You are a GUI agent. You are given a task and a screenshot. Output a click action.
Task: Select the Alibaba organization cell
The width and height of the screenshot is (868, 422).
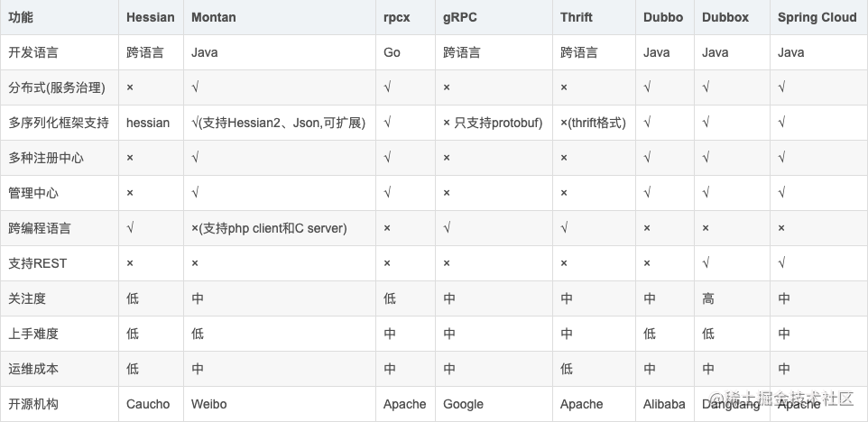pos(664,404)
